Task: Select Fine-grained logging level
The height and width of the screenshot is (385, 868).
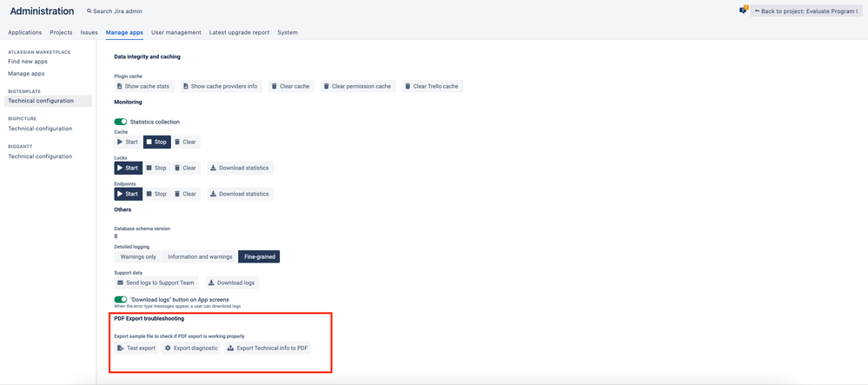Action: 259,256
